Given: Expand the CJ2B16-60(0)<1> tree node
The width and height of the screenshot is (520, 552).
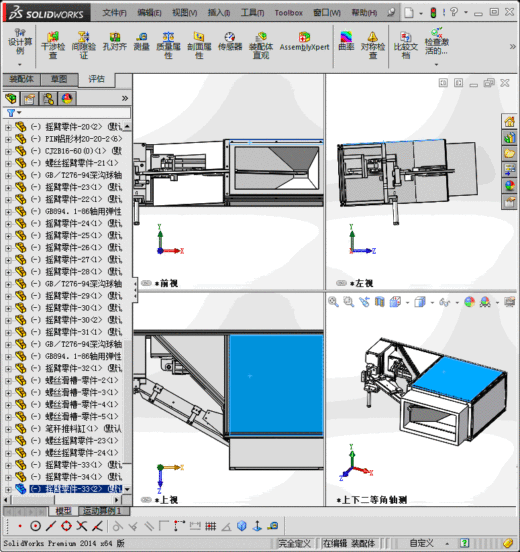Looking at the screenshot, I should pos(8,151).
